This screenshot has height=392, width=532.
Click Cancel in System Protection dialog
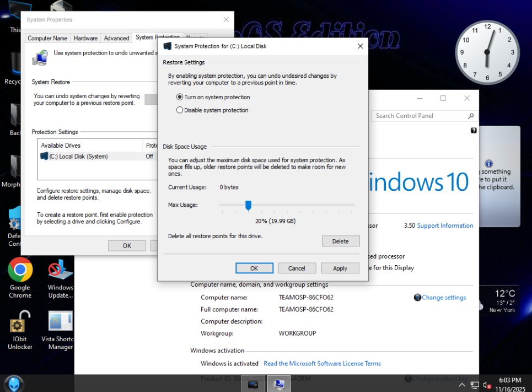point(297,268)
